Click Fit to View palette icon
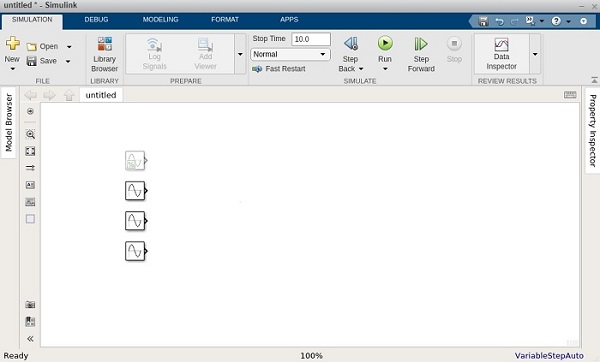600x362 pixels. tap(30, 151)
